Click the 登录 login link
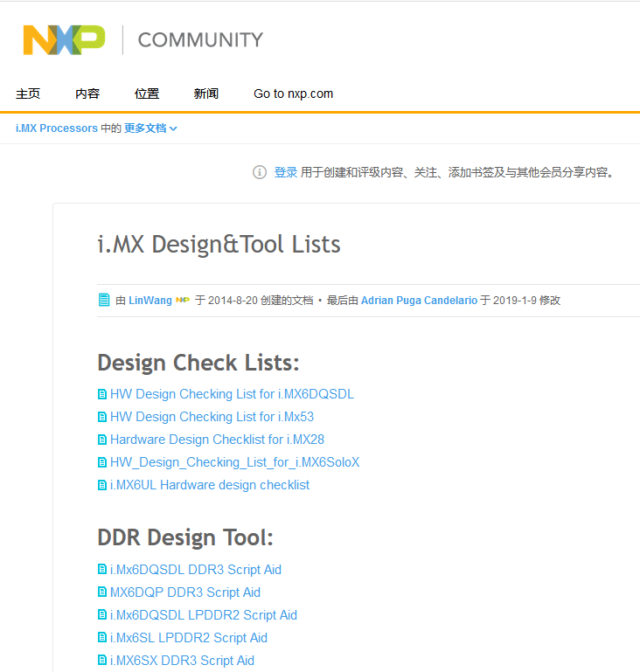 286,172
